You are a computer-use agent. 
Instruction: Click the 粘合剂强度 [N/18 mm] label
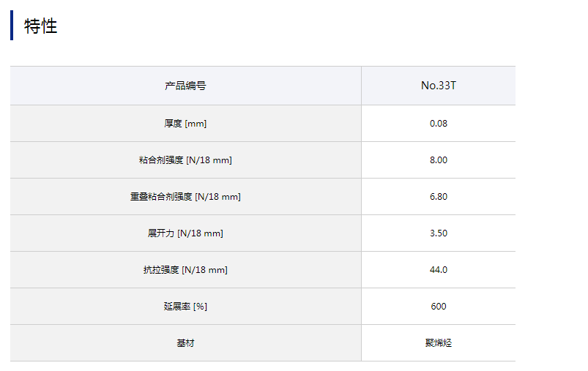pos(185,160)
